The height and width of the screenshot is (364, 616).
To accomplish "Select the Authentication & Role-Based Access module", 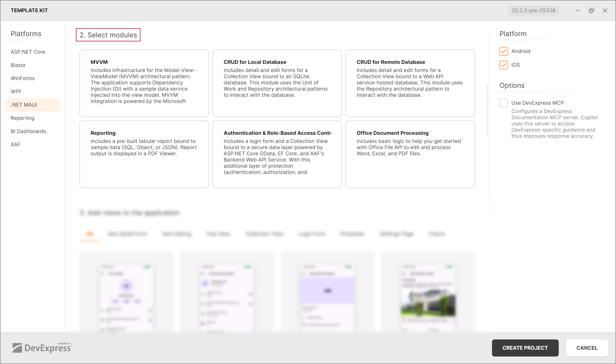I will pos(277,154).
